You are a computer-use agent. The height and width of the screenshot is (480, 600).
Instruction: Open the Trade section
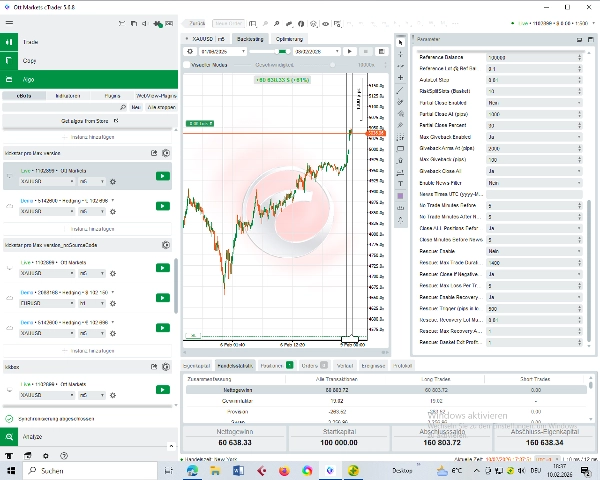(x=89, y=42)
